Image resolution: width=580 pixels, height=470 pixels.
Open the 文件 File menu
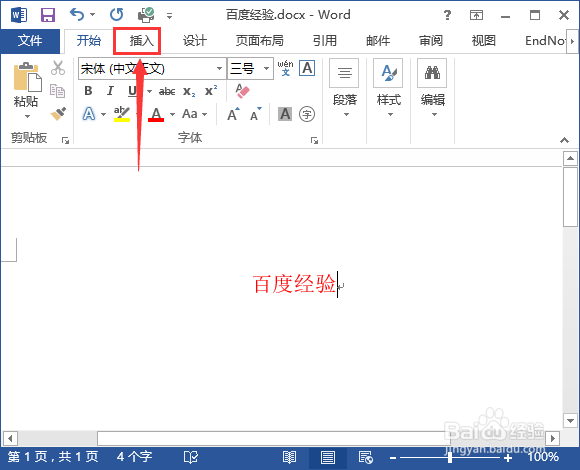point(30,40)
